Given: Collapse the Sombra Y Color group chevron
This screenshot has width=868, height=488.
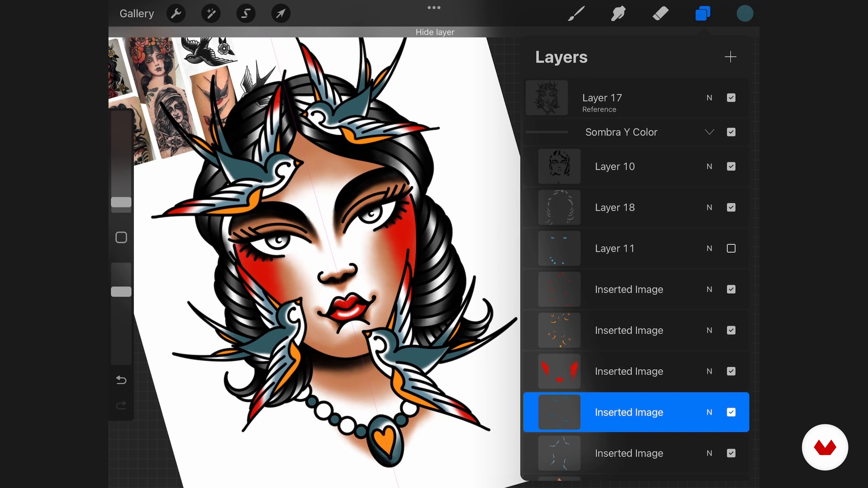Looking at the screenshot, I should (x=710, y=132).
